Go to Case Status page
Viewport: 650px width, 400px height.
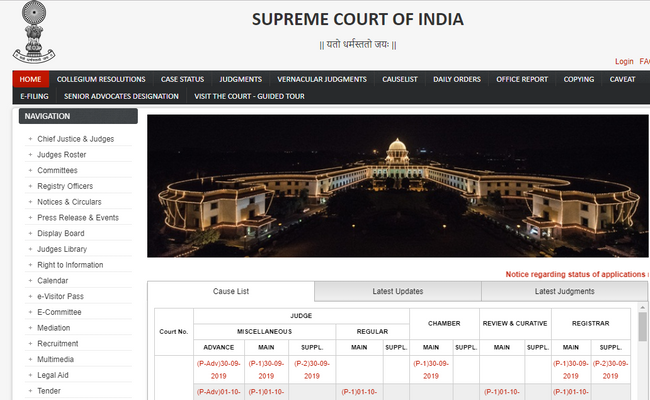pos(182,79)
